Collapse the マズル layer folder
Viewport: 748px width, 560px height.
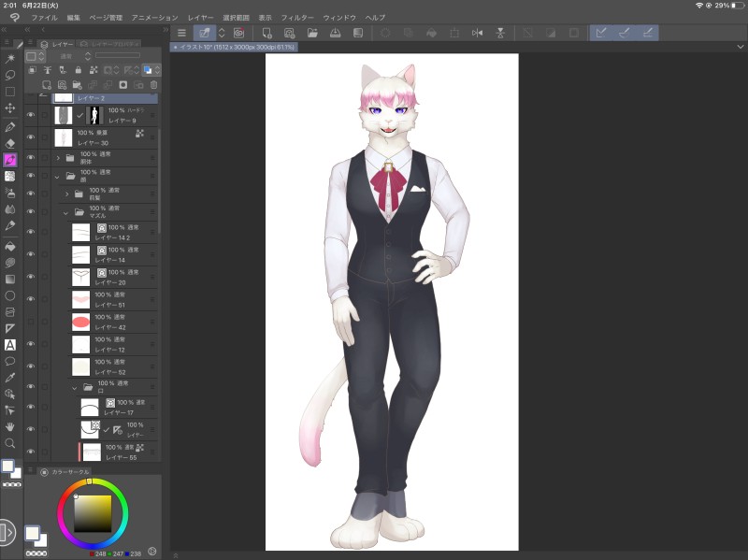coord(65,213)
